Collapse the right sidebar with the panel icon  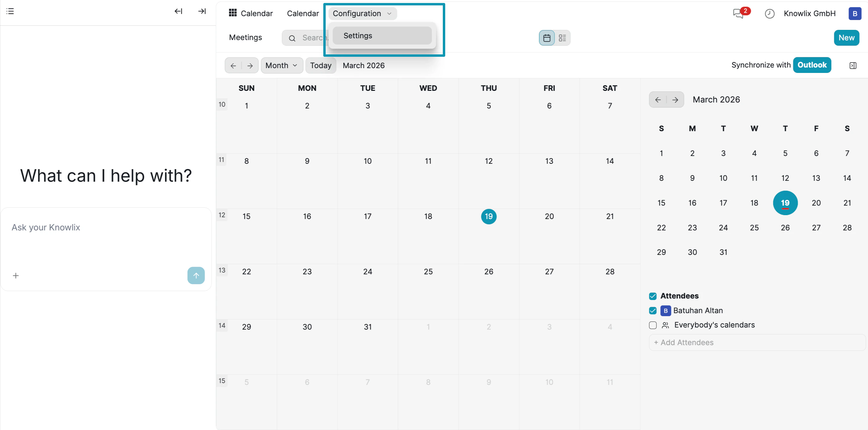[x=853, y=65]
